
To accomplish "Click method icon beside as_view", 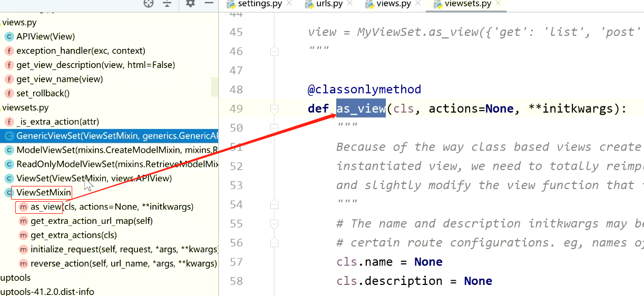I will coord(23,207).
